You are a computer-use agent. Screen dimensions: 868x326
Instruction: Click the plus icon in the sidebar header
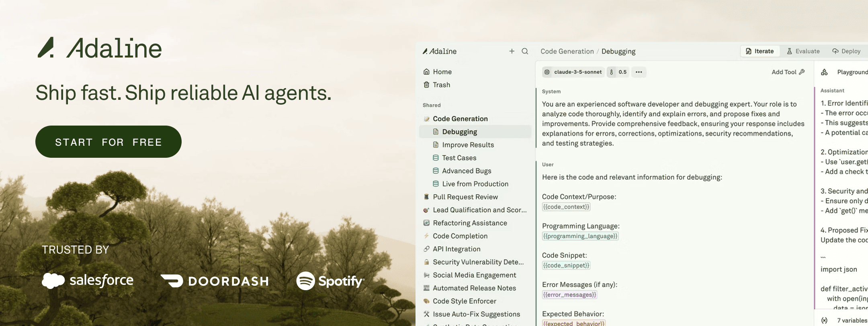click(x=512, y=51)
